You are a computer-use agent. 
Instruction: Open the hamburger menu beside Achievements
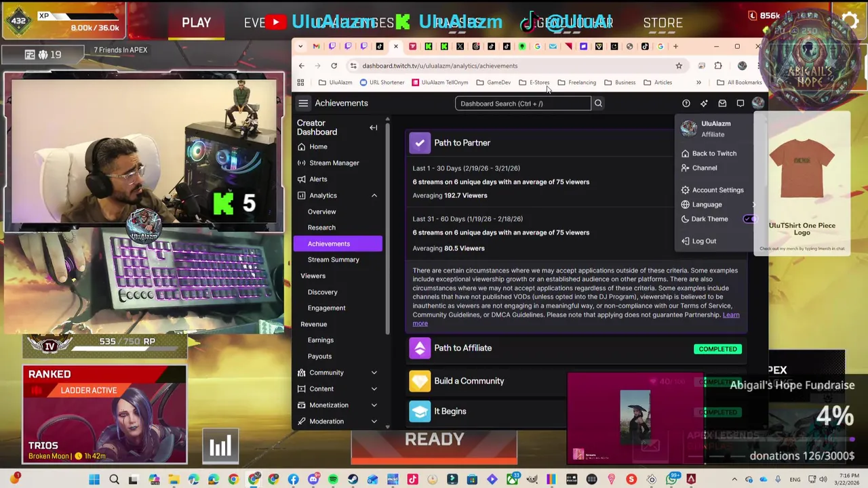click(x=303, y=103)
